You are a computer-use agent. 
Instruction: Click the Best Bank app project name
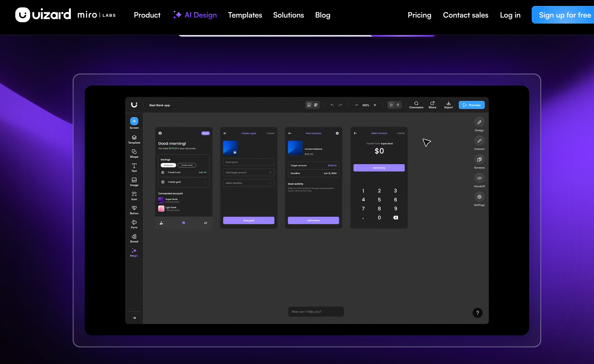click(159, 105)
